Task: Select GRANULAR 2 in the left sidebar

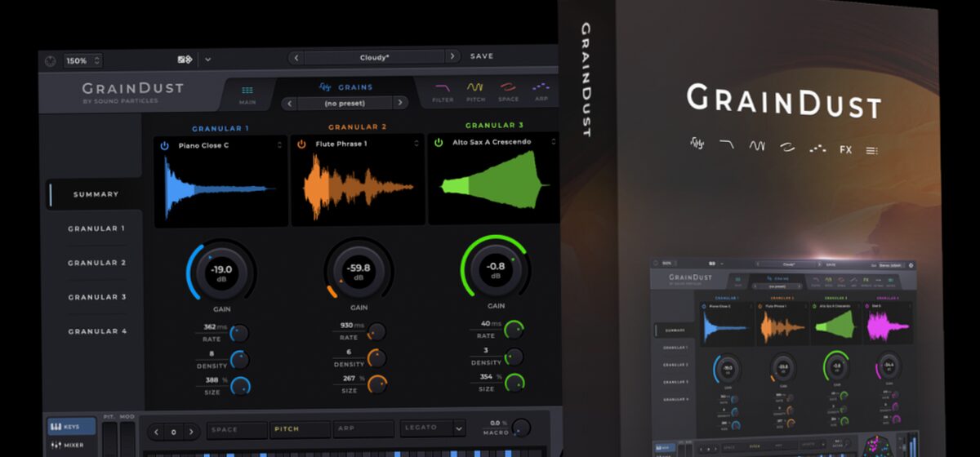Action: [96, 263]
